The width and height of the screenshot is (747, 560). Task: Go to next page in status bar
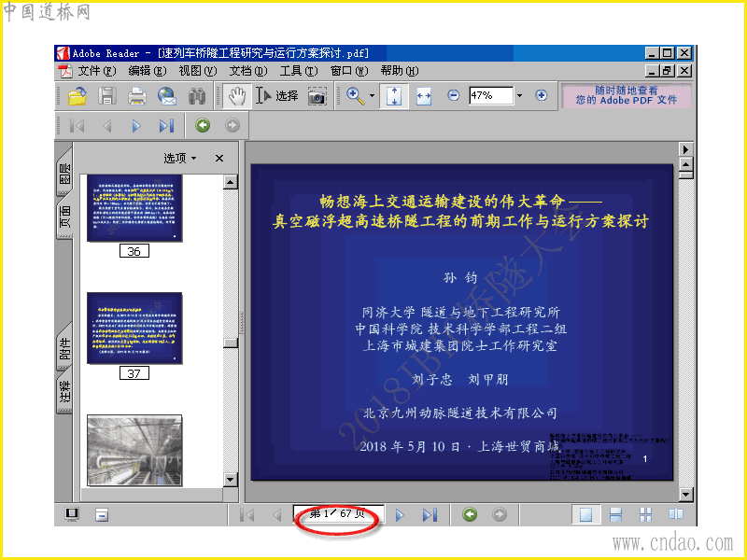click(x=400, y=515)
